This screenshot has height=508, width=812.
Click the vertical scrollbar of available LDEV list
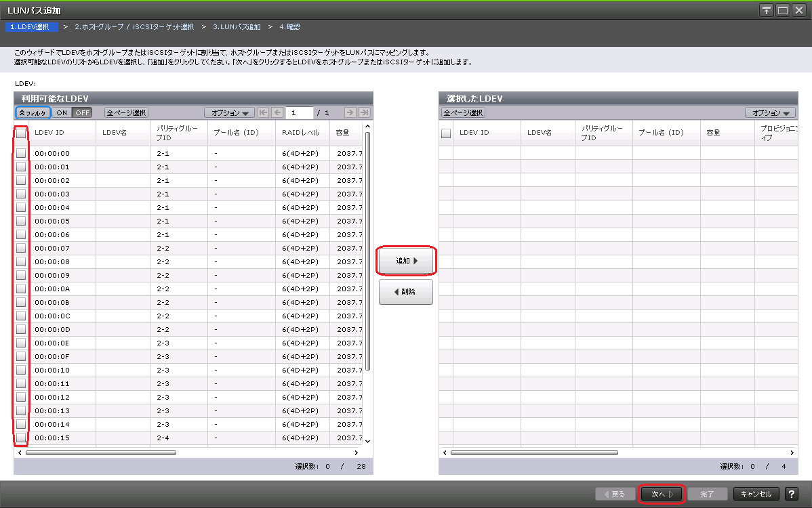tap(368, 251)
